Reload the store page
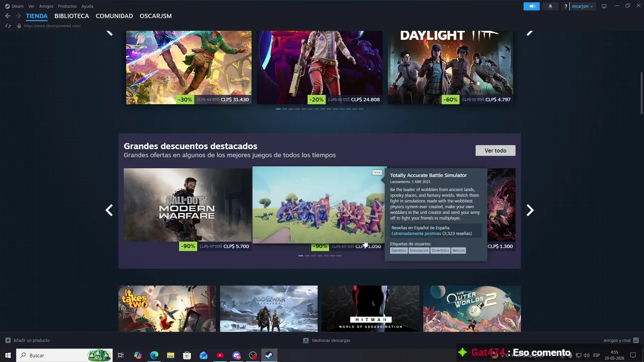The image size is (644, 362). pyautogui.click(x=8, y=26)
